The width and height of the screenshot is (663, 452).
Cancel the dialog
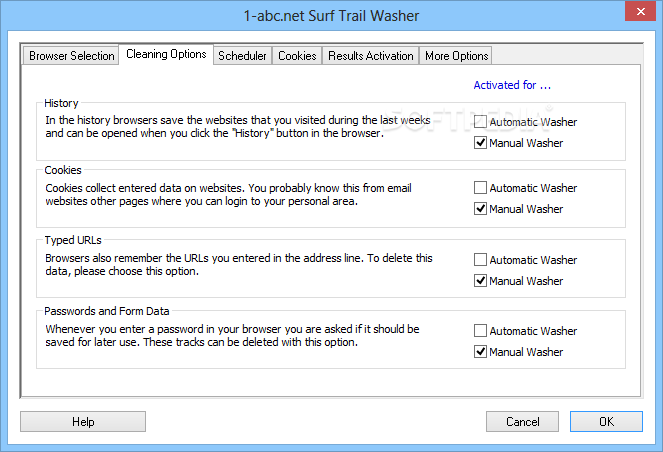522,422
